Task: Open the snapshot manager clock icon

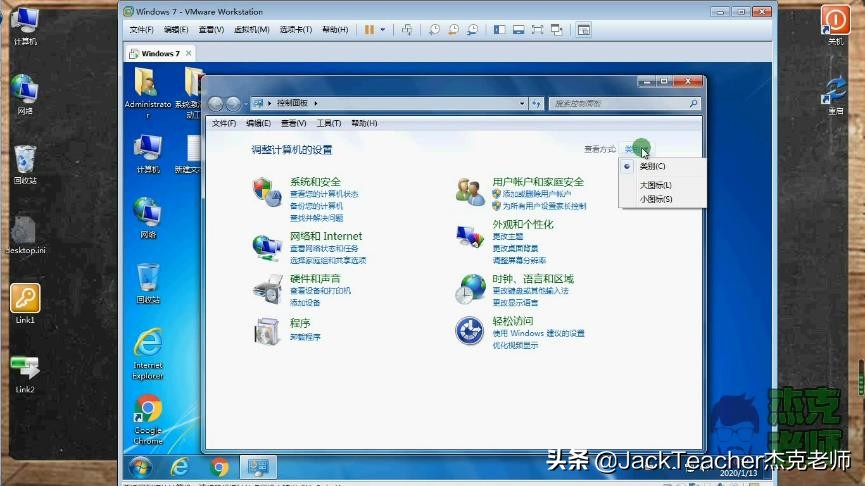Action: pos(472,30)
